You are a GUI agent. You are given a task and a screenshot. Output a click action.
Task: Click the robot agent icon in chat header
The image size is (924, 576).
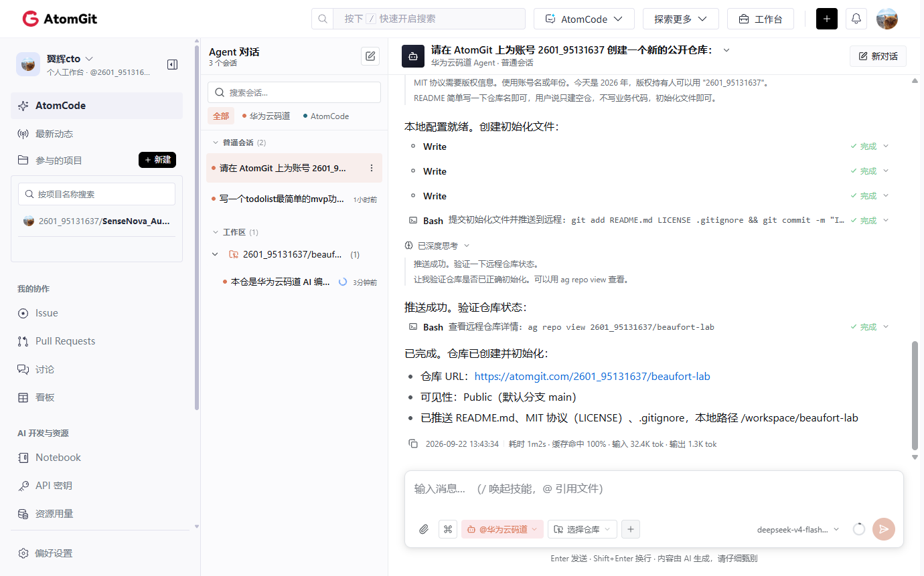[413, 56]
